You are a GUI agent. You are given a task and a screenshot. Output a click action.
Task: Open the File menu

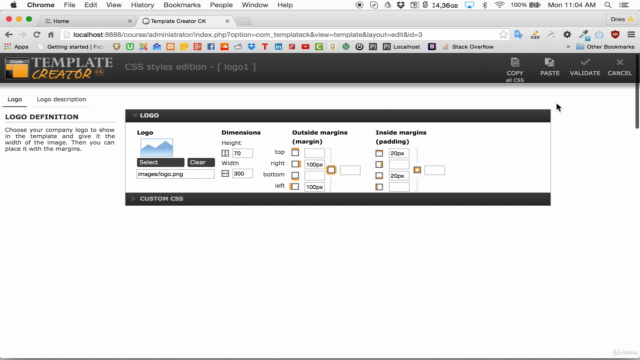tap(69, 5)
